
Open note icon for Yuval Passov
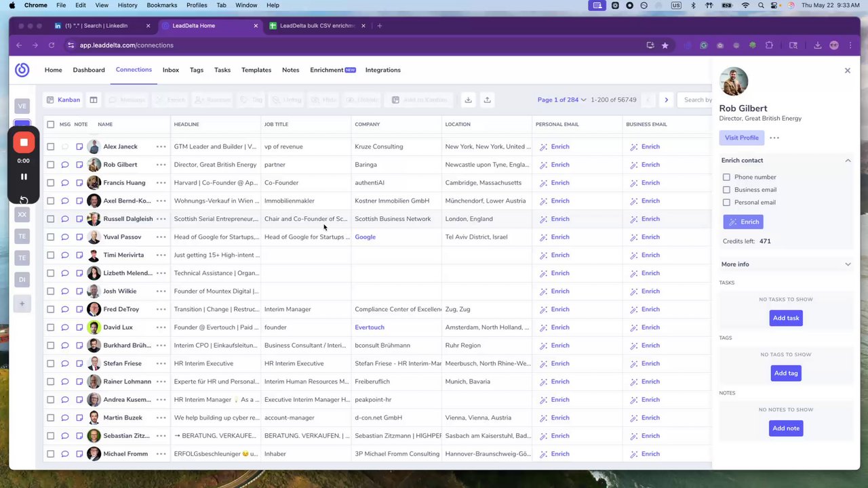79,237
